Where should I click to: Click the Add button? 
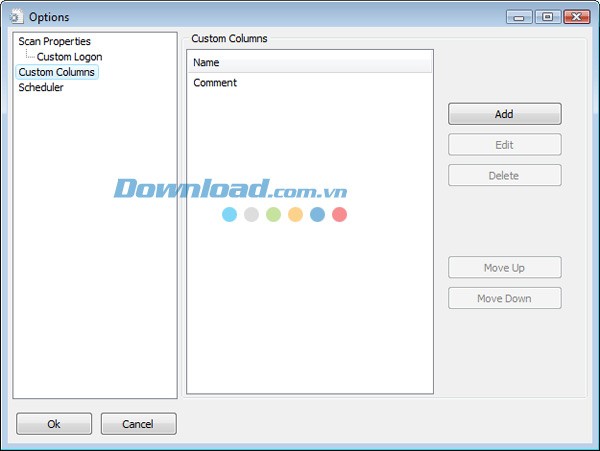[x=505, y=114]
